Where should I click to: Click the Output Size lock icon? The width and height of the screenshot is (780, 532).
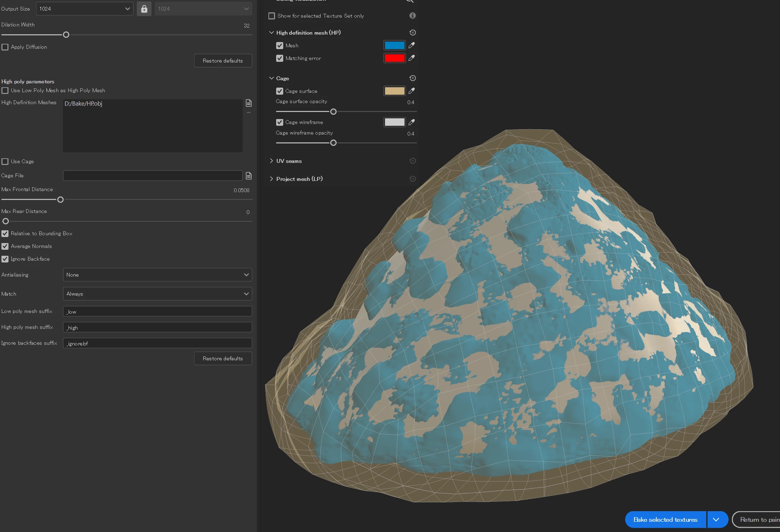point(144,9)
